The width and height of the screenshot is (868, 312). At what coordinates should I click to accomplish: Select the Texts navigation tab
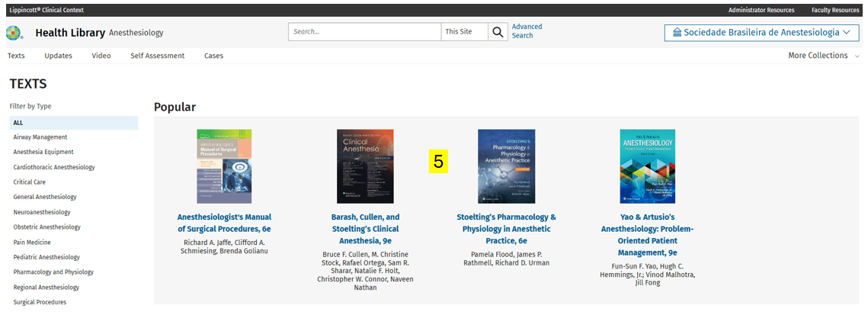[x=16, y=56]
